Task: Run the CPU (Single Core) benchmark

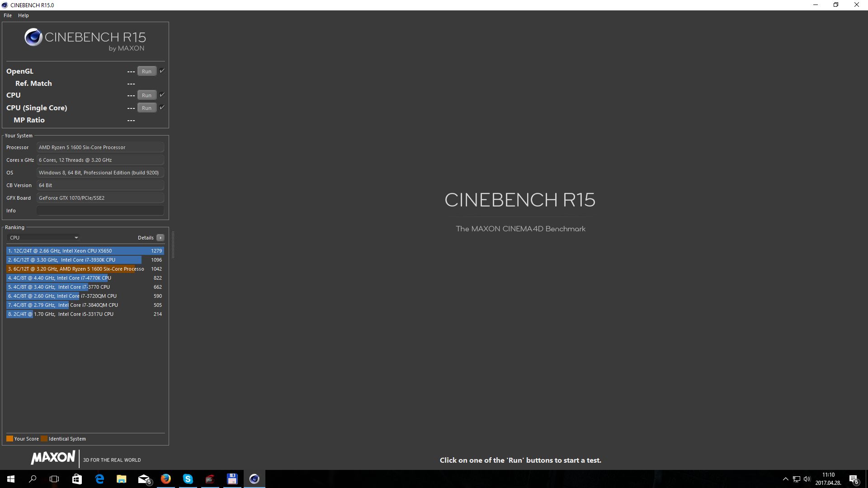Action: pos(146,108)
